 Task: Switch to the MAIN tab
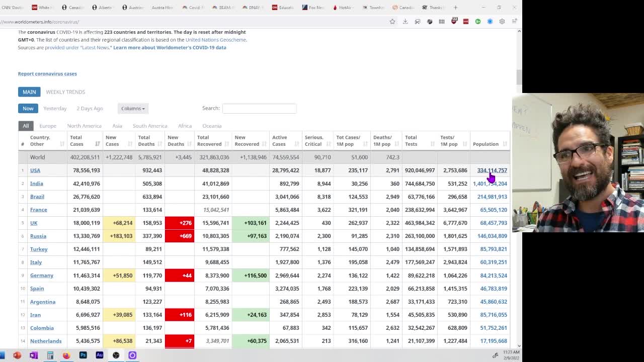coord(29,92)
